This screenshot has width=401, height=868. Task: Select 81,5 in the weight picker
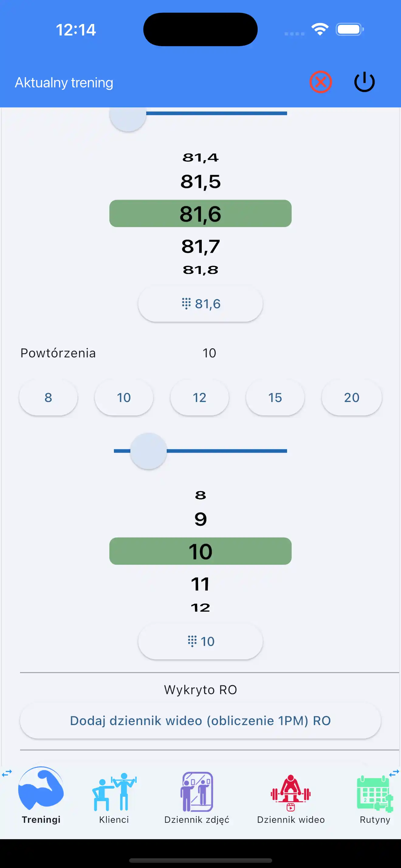coord(200,182)
